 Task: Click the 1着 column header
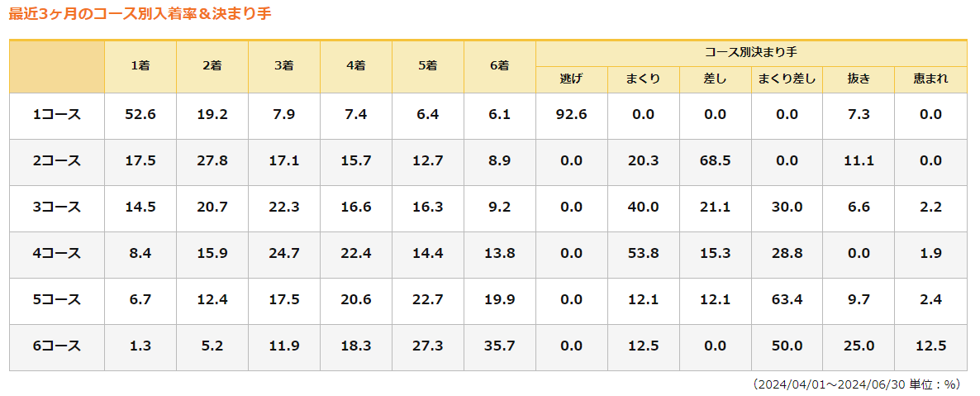pos(140,66)
